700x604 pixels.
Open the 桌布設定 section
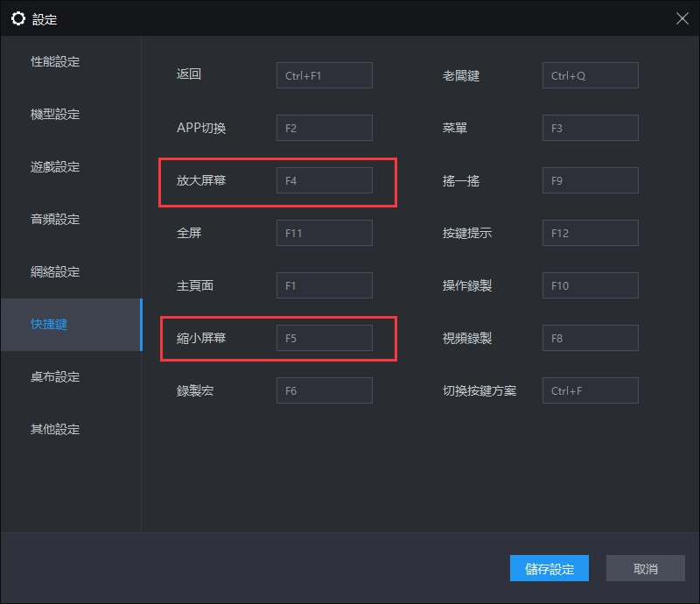[52, 376]
